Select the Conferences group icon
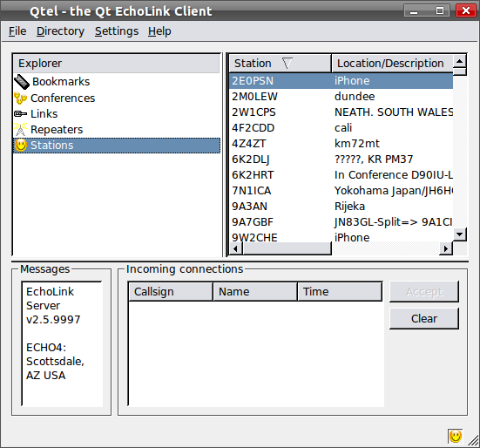 (21, 98)
